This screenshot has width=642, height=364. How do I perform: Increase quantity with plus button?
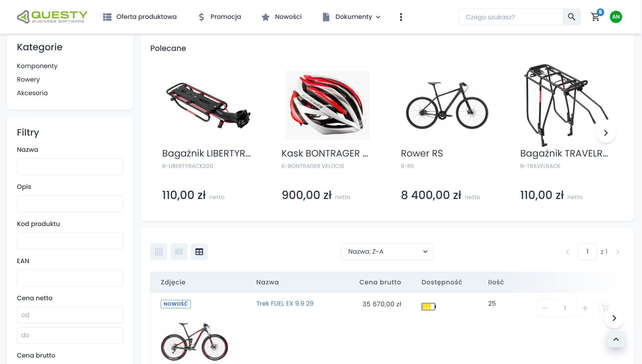point(585,308)
